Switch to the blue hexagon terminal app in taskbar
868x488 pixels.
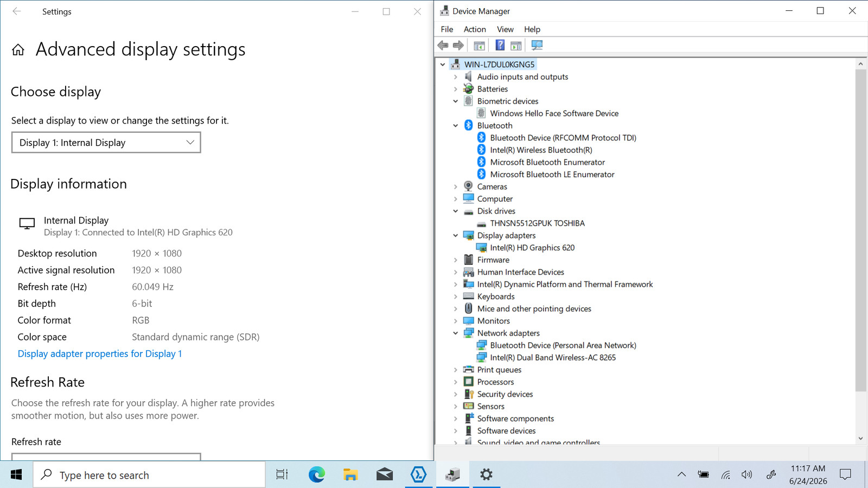tap(418, 475)
